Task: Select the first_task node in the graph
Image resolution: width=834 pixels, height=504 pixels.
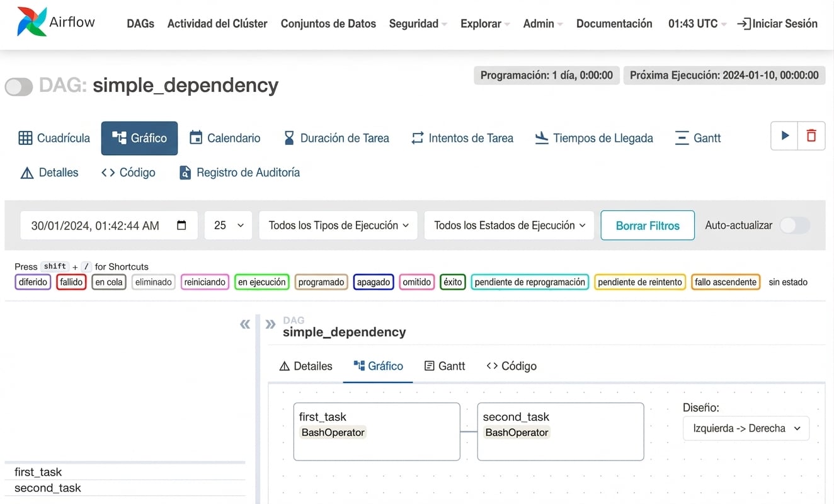Action: click(376, 431)
